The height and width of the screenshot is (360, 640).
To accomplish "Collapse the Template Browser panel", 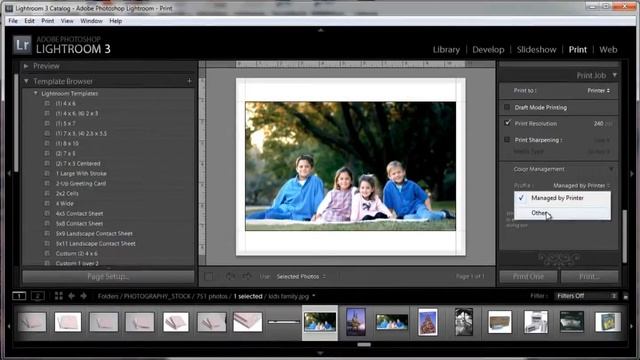I will click(26, 81).
